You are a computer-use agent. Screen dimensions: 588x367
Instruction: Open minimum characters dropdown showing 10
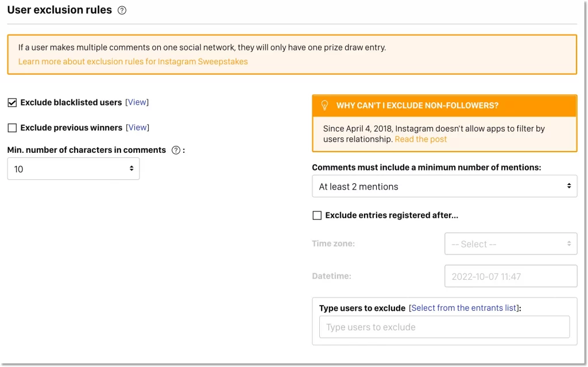tap(73, 169)
